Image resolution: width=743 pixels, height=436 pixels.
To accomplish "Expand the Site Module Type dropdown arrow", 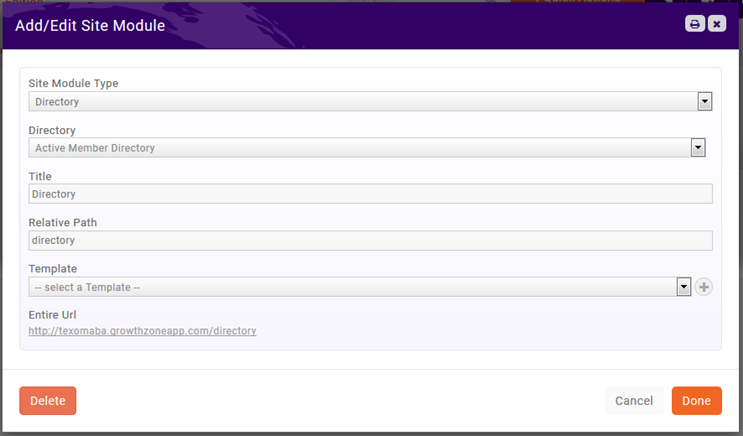I will click(x=704, y=101).
